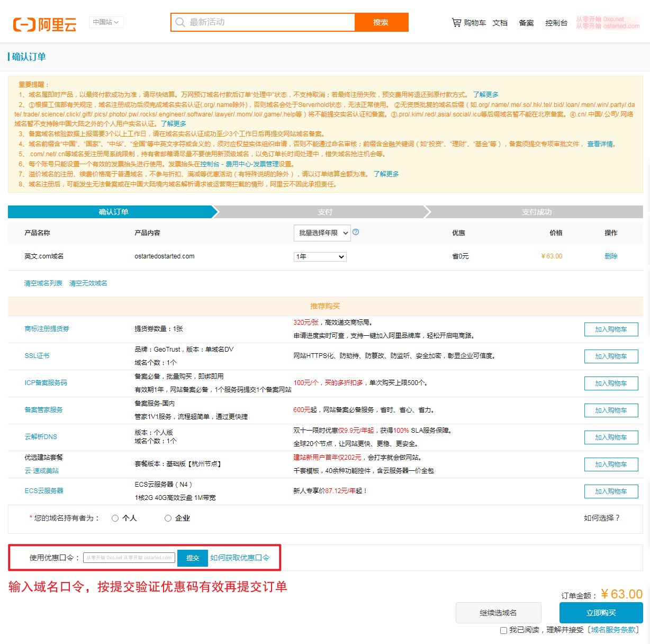
Task: Open the 域名服务条款 link
Action: pos(614,630)
